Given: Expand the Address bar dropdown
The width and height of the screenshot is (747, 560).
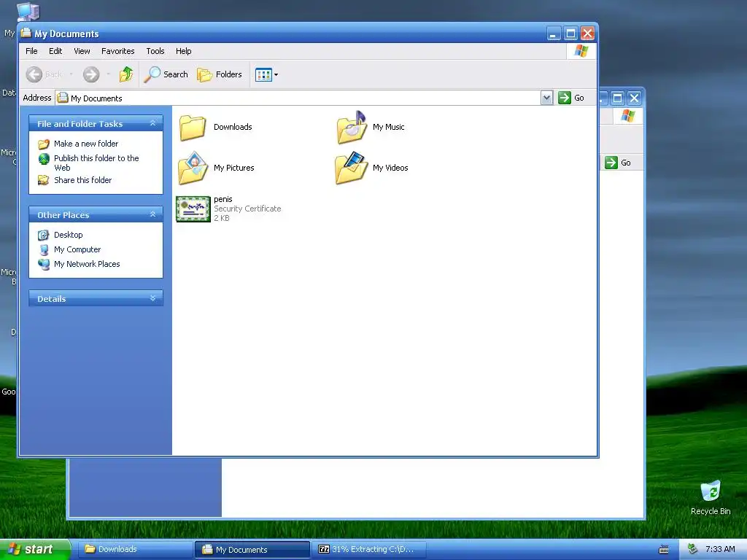Looking at the screenshot, I should coord(547,98).
